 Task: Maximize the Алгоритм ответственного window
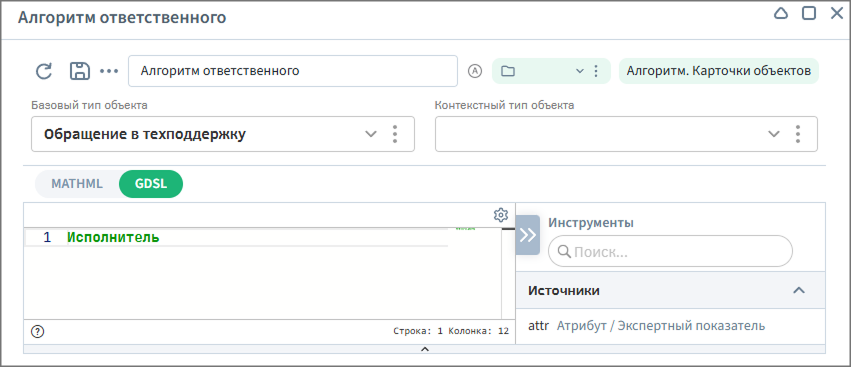pyautogui.click(x=809, y=14)
